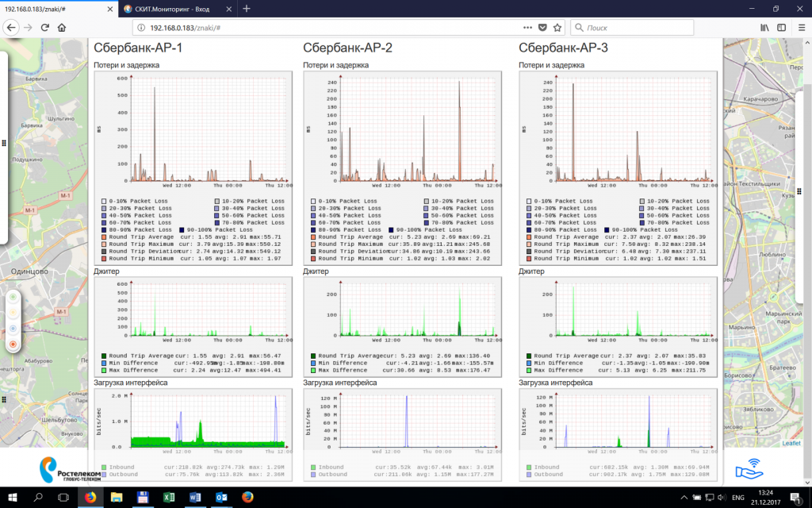Click the grip handle beside the Шельбутово map area
Viewport: 812px width, 508px height.
[4, 399]
